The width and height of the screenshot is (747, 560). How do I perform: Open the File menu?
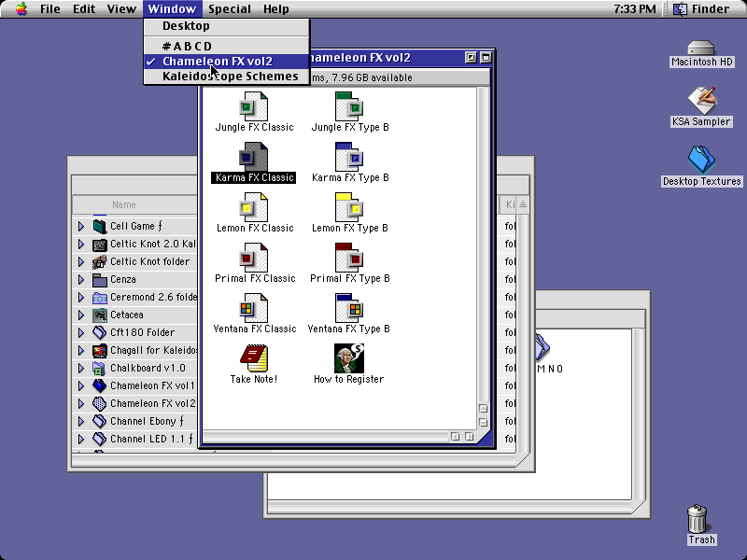pos(50,9)
